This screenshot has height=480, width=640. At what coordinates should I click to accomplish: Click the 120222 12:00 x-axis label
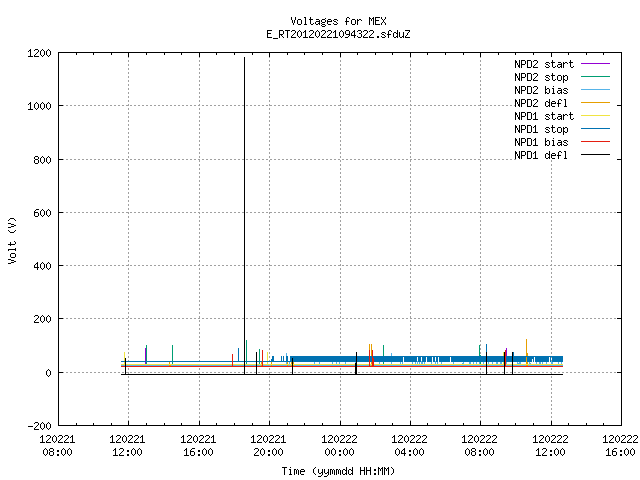pyautogui.click(x=550, y=446)
